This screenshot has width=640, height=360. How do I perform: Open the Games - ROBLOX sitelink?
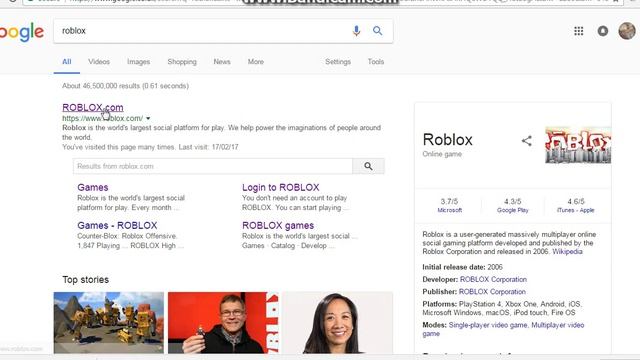(117, 225)
